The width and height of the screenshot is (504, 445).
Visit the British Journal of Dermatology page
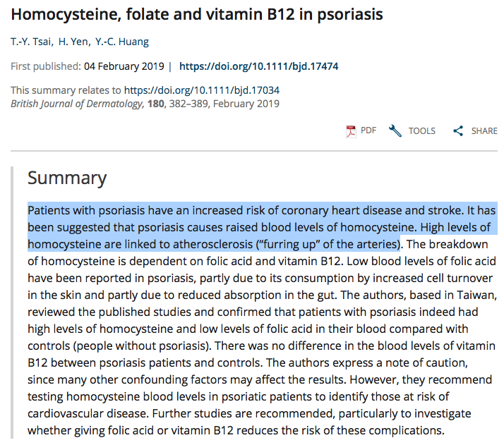pos(76,103)
